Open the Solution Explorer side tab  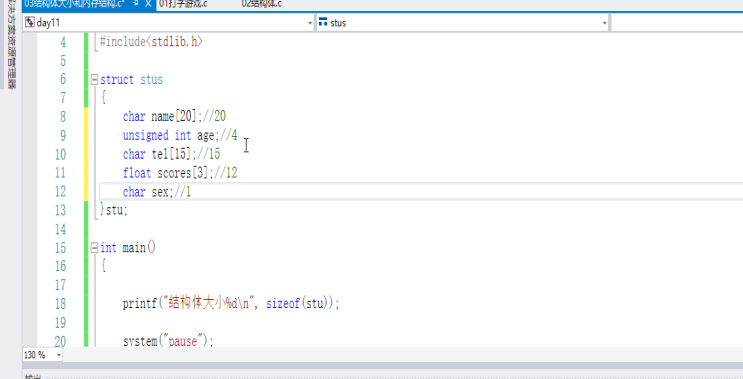(x=11, y=45)
